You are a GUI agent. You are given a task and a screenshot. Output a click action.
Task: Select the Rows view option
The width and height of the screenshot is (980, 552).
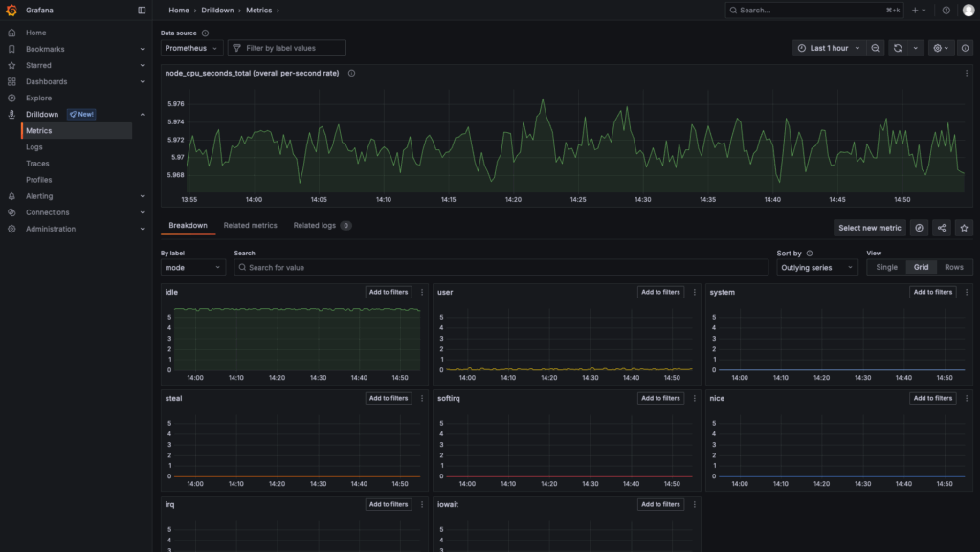point(953,267)
